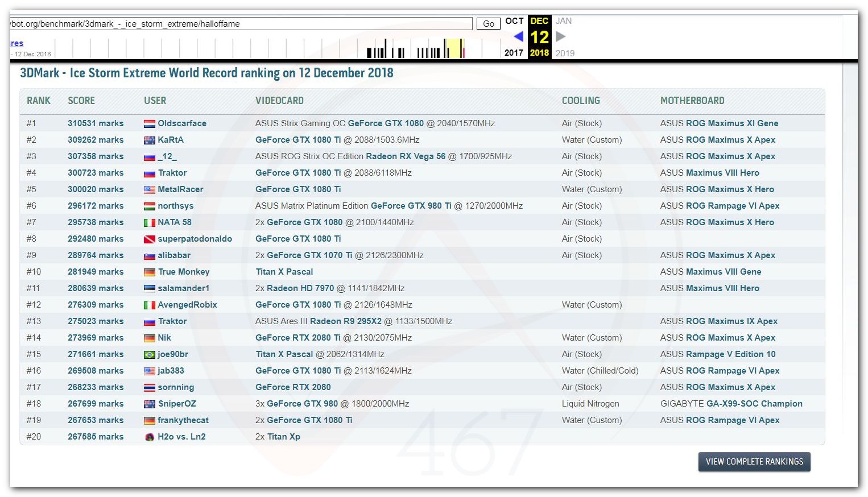
Task: Select the flag icon next to alibabar
Action: click(x=150, y=256)
